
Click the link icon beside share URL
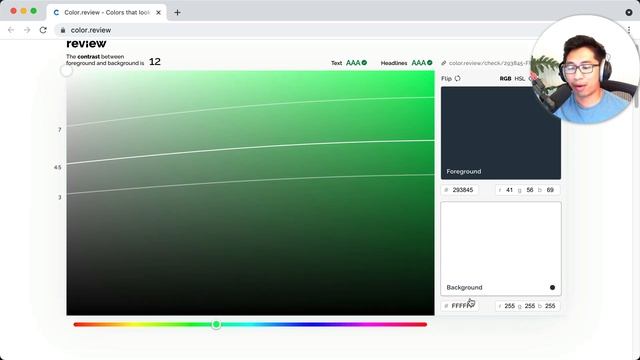point(444,63)
